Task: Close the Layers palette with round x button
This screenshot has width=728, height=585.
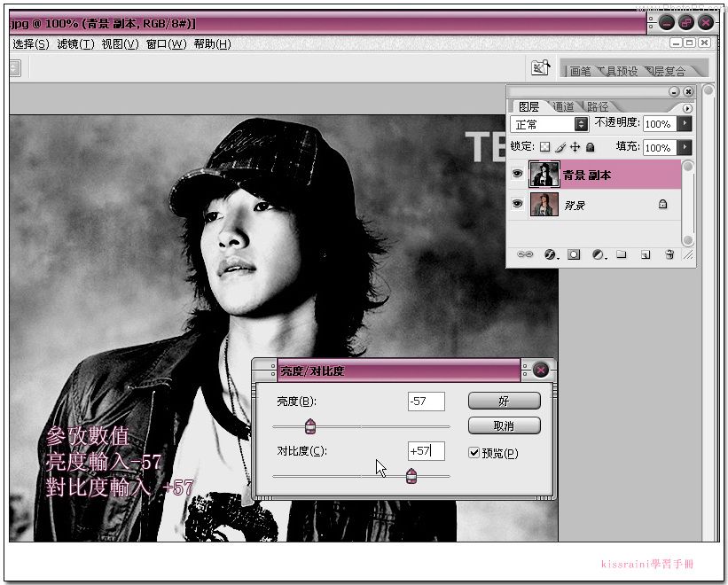Action: (x=688, y=91)
